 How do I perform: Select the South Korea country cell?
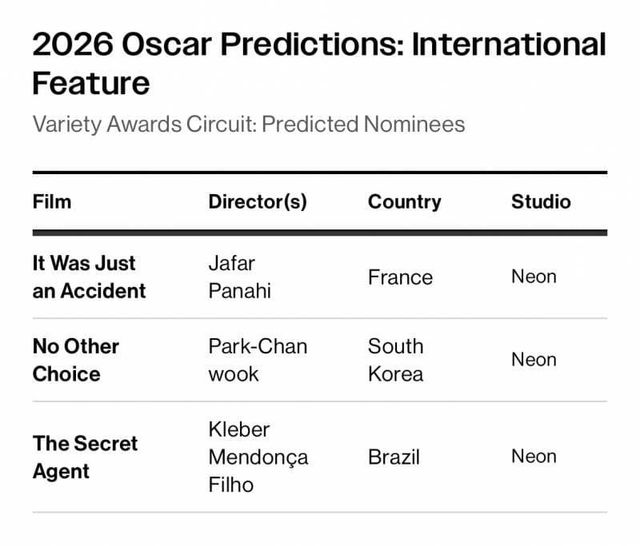tap(396, 360)
